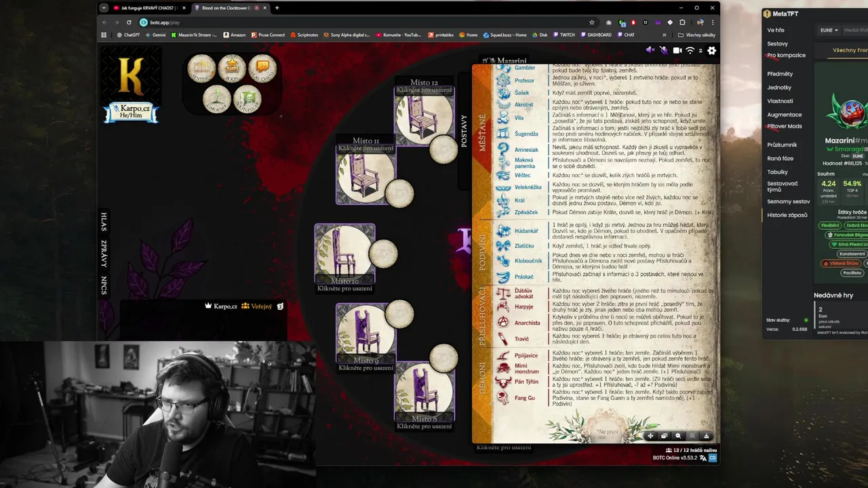Click the Akrobat character icon

504,105
